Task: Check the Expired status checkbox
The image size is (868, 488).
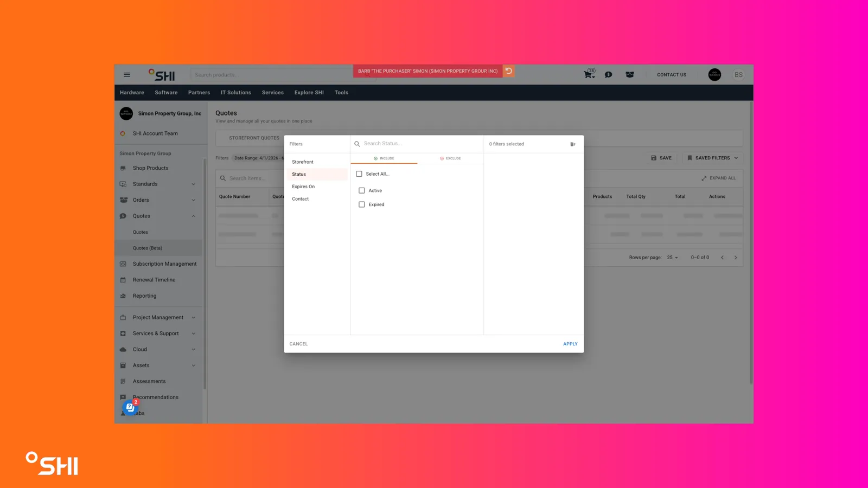Action: (362, 204)
